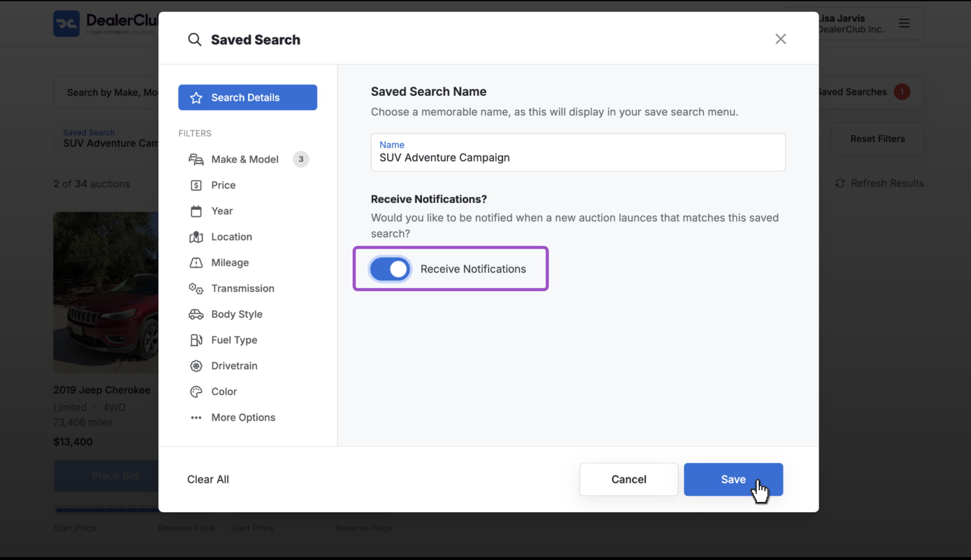Click the Drivetrain wheel icon
The height and width of the screenshot is (560, 971).
pyautogui.click(x=196, y=366)
